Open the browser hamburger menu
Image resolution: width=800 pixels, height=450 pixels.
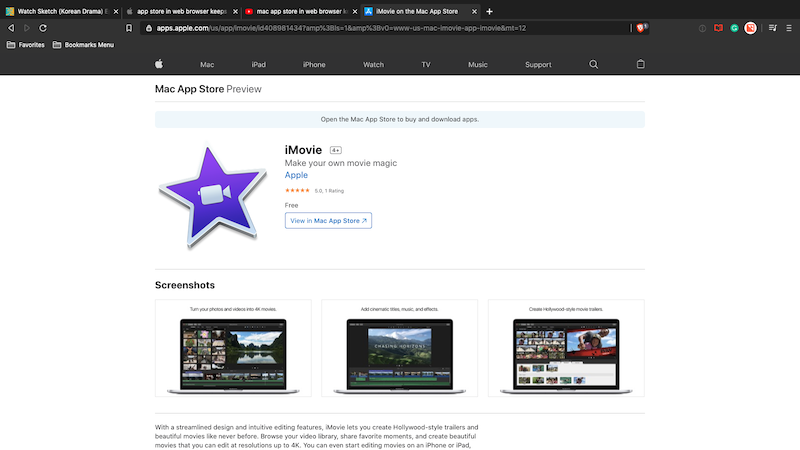coord(789,28)
